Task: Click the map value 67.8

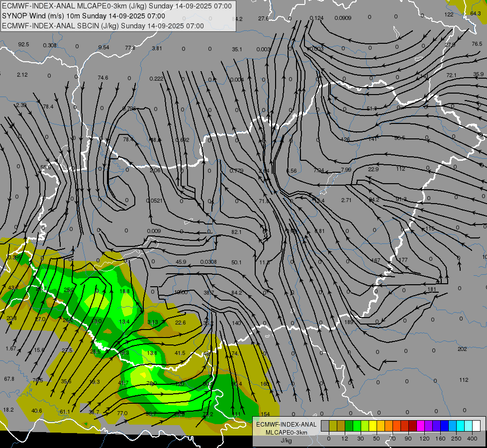Action: (9, 379)
